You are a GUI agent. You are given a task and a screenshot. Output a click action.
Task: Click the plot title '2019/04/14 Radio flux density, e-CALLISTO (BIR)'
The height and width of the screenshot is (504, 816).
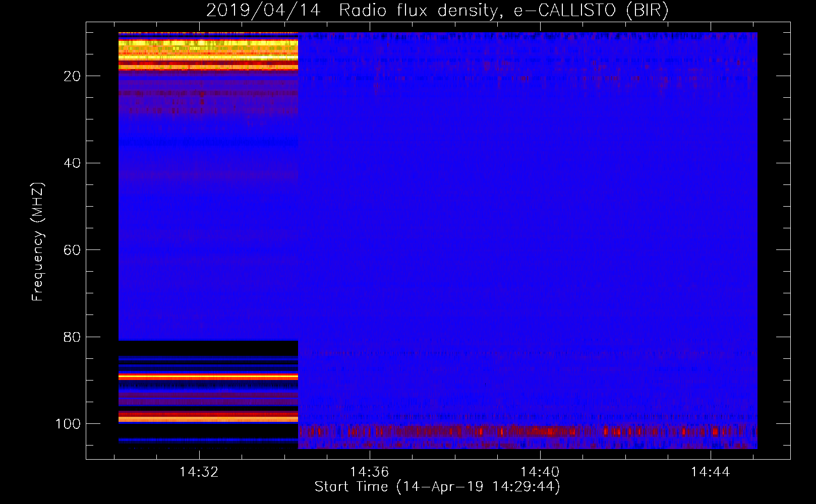click(x=437, y=11)
